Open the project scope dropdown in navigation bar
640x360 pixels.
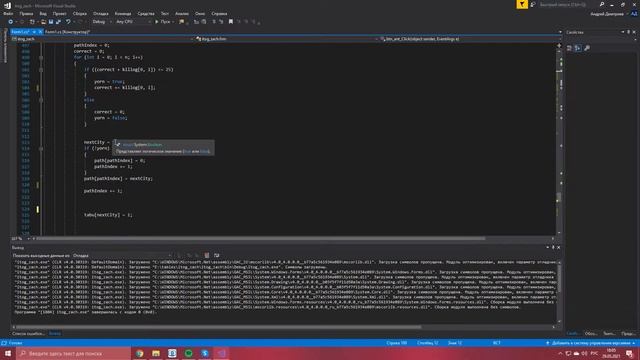point(102,39)
